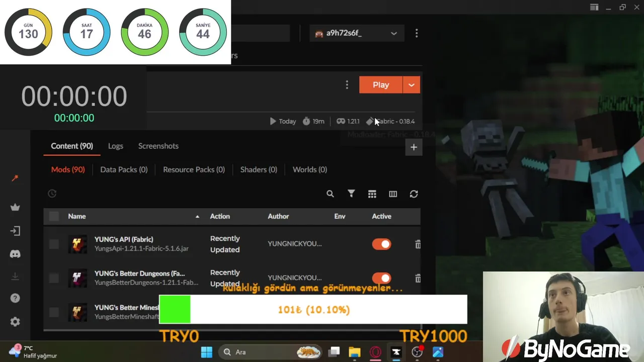Open the three-dot menu beside profile a9h72s6f_

417,33
